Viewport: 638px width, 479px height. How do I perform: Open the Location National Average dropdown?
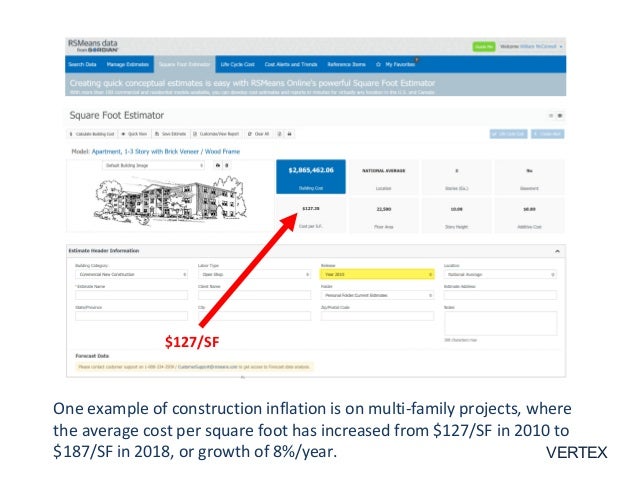pyautogui.click(x=500, y=274)
